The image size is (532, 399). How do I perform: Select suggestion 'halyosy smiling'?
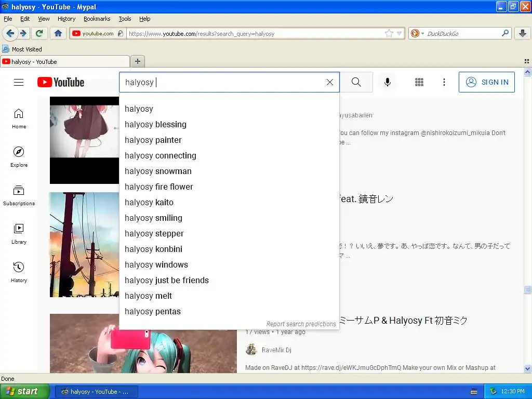[229, 218]
